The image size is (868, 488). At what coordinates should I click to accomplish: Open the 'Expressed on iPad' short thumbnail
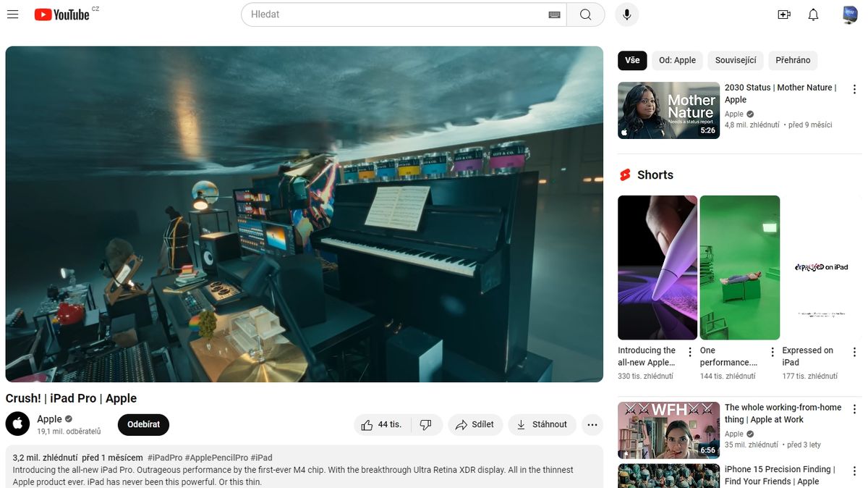tap(822, 267)
